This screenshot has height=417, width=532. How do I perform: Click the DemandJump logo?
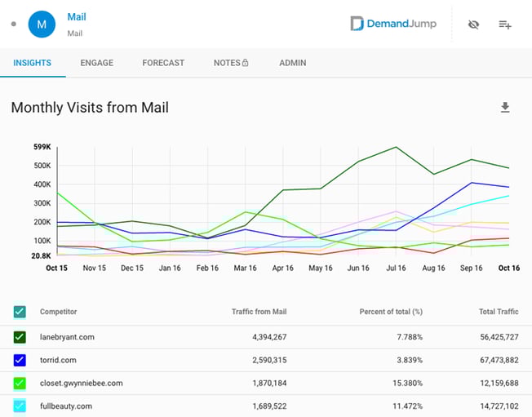(x=393, y=24)
